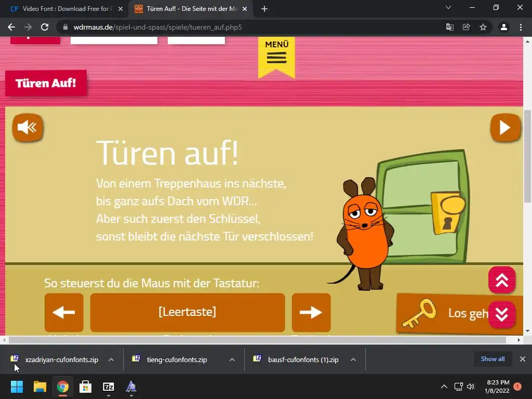Switch to the Türen Auf! tab
Image resolution: width=532 pixels, height=399 pixels.
[190, 9]
